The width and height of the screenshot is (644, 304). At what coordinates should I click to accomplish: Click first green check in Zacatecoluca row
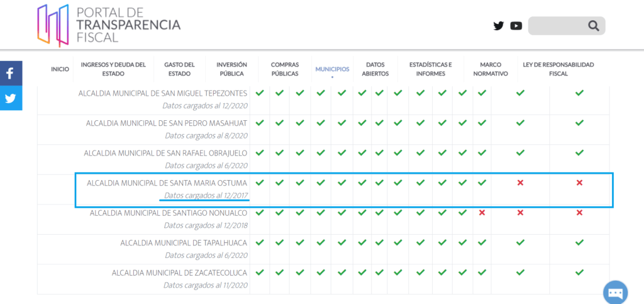260,273
